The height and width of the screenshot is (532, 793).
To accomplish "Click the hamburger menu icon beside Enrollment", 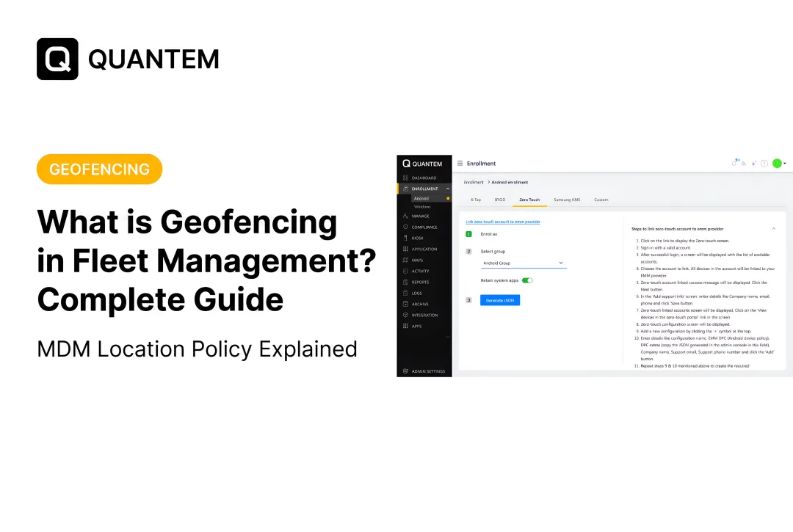I will click(x=460, y=163).
